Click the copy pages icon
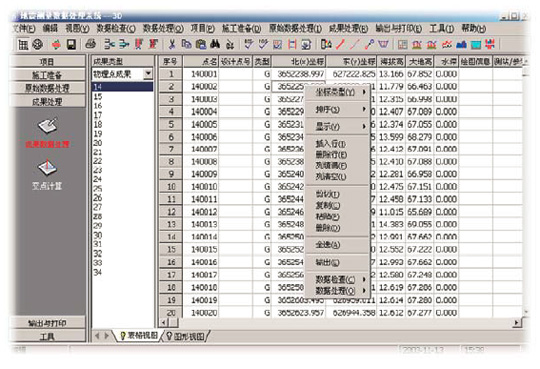Viewport: 540px width, 369px height. pos(187,44)
